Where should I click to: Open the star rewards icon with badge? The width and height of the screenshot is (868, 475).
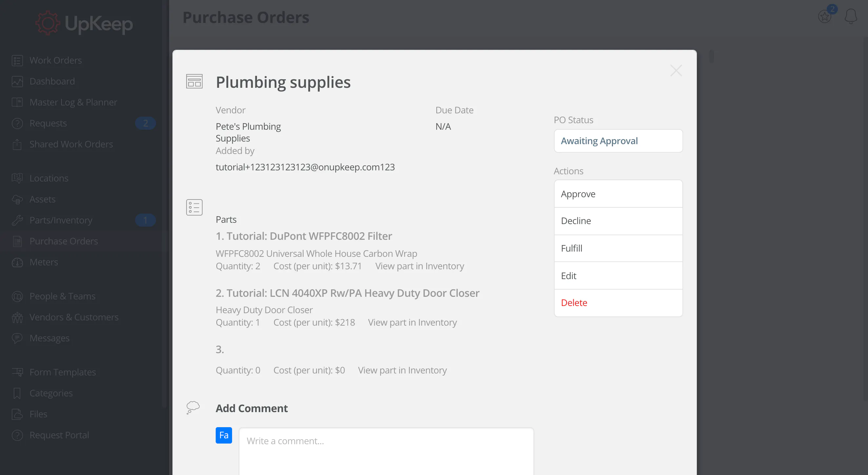825,16
